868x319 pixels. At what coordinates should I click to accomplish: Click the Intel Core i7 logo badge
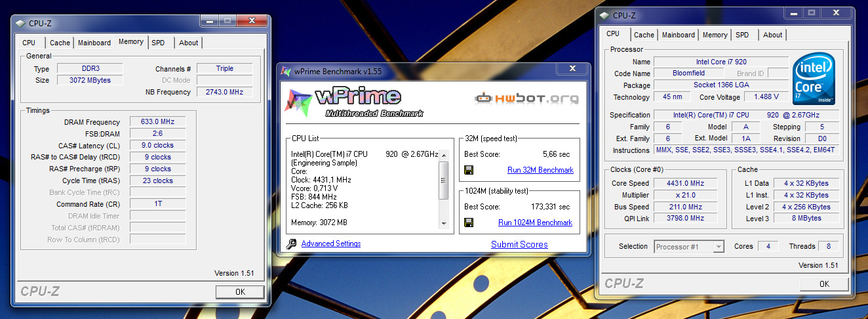tap(813, 78)
